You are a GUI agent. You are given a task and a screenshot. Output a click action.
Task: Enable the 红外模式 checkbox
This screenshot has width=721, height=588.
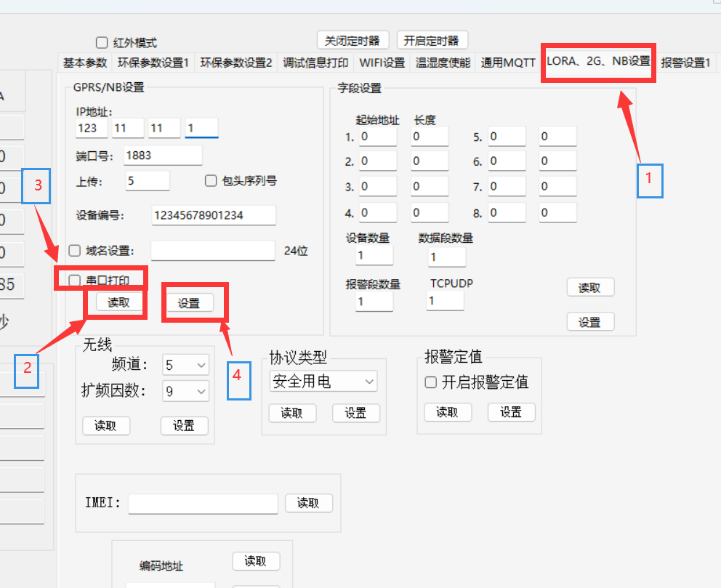pyautogui.click(x=102, y=43)
